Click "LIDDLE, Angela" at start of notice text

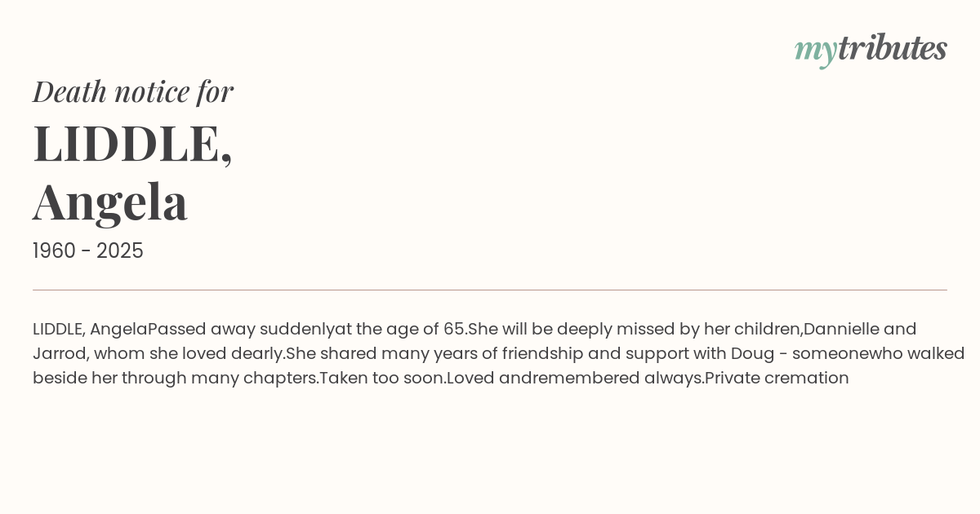(90, 330)
